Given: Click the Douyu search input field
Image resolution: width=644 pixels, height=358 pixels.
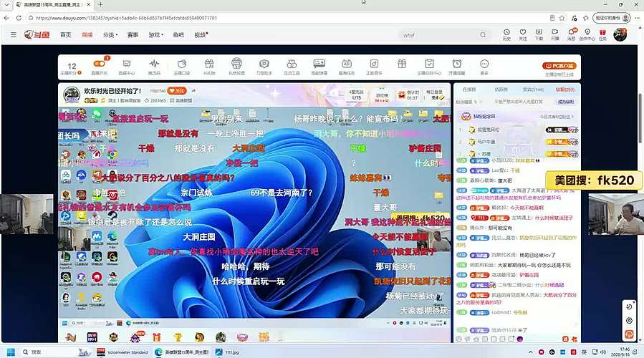Looking at the screenshot, I should point(439,35).
